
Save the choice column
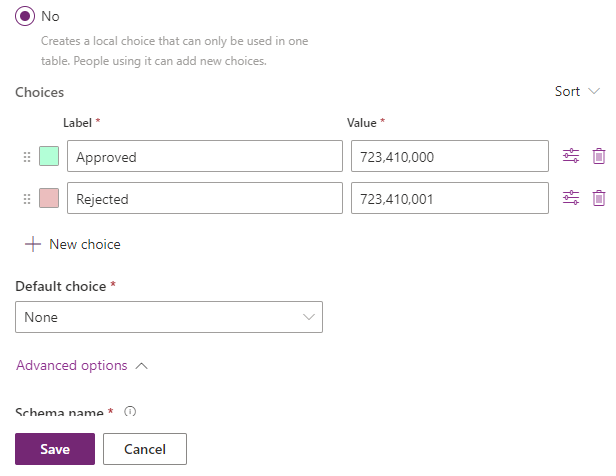click(55, 449)
